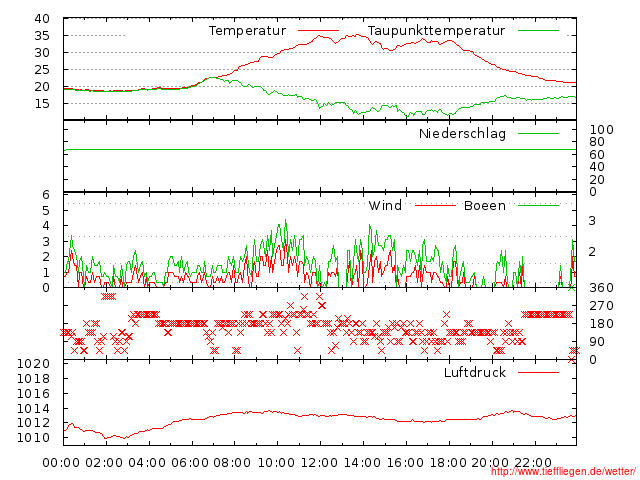Click the 40 precipitation axis value
The image size is (640, 480).
pos(597,167)
